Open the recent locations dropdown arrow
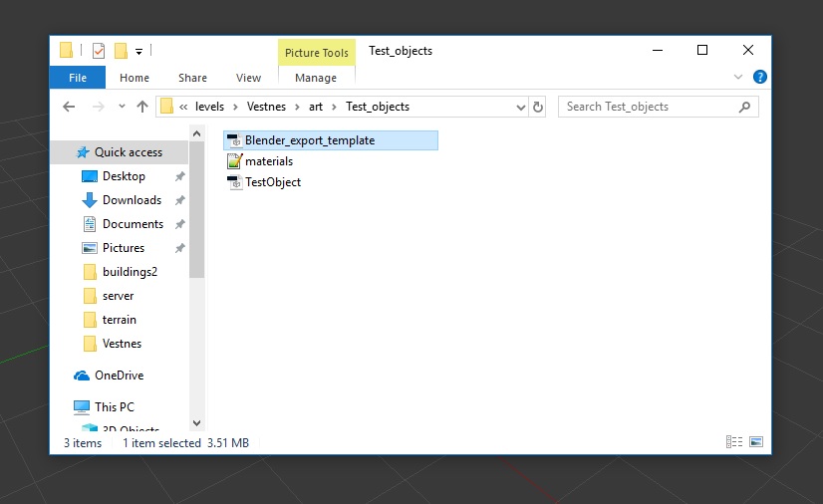823x504 pixels. tap(122, 107)
